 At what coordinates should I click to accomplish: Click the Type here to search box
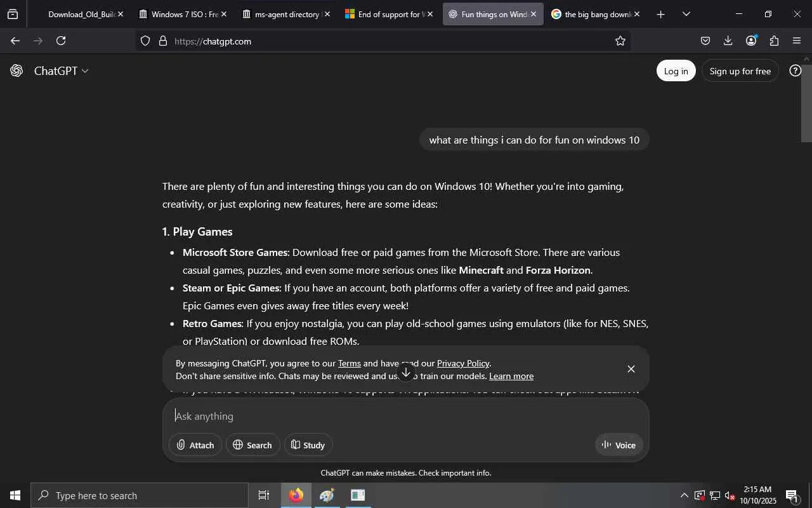click(x=140, y=495)
